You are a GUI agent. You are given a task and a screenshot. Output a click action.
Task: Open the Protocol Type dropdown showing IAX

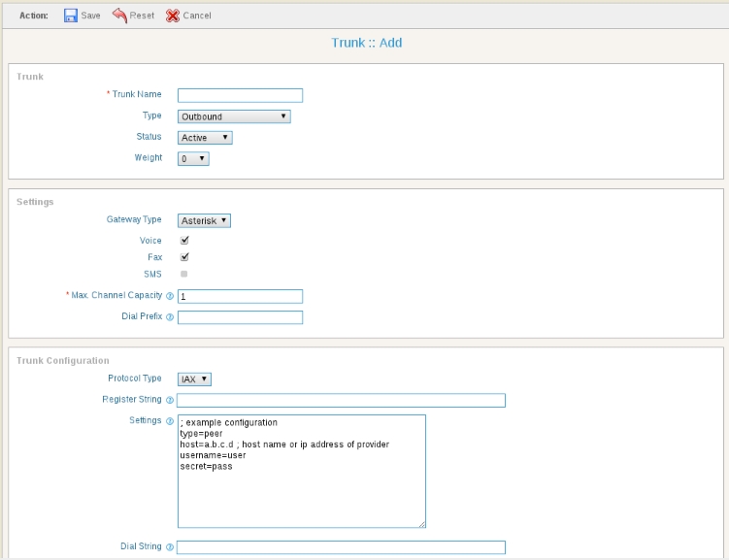pos(194,379)
